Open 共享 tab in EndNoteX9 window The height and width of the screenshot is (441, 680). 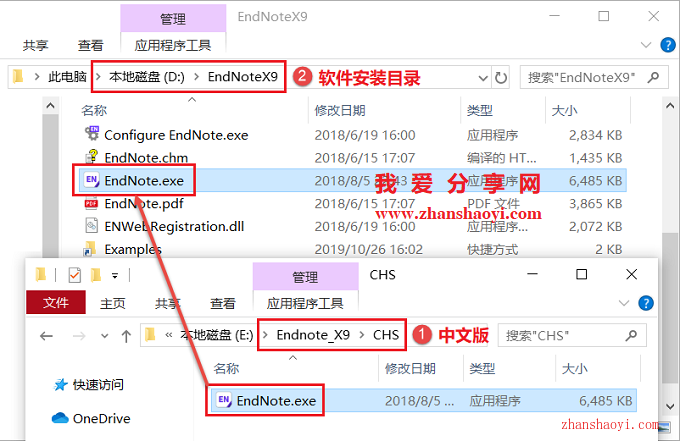[36, 45]
